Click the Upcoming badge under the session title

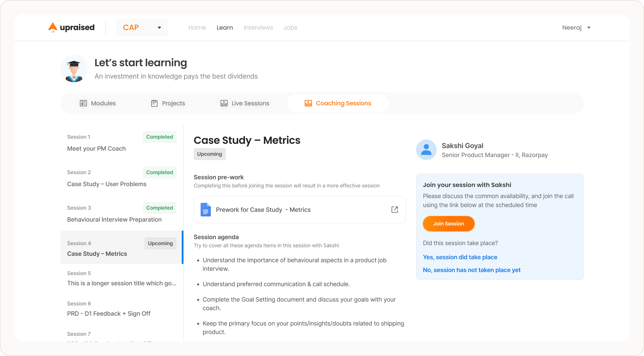click(209, 154)
